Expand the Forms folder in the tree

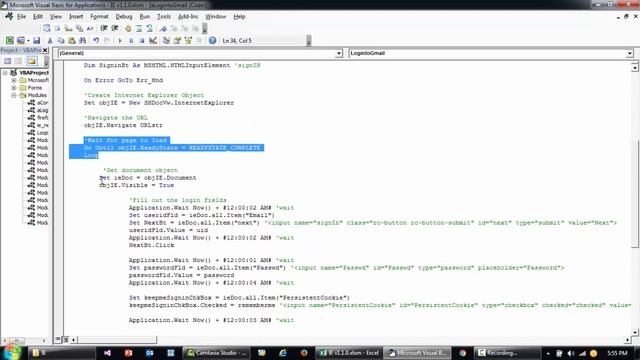[x=14, y=88]
